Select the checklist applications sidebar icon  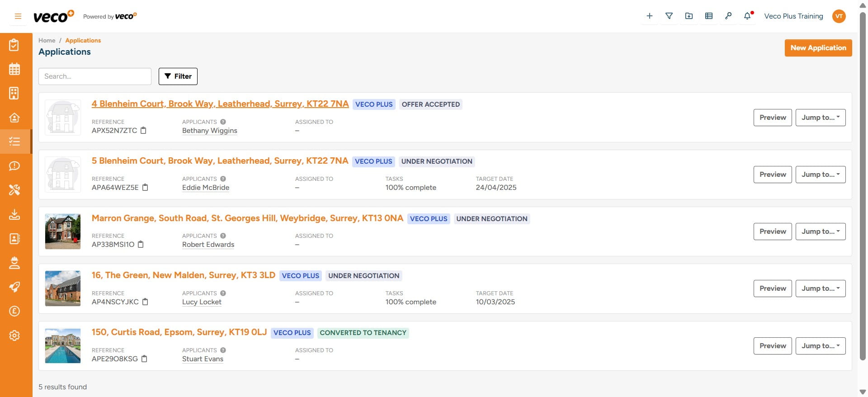tap(14, 142)
